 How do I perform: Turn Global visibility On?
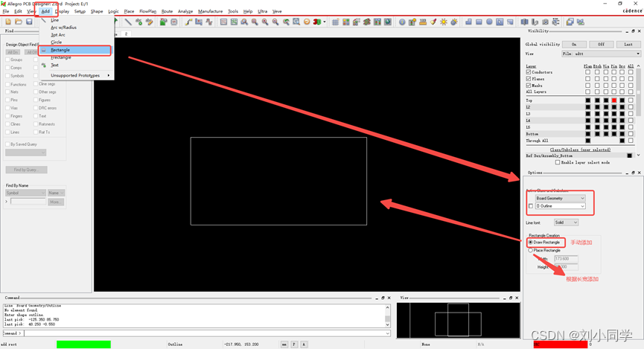point(574,44)
